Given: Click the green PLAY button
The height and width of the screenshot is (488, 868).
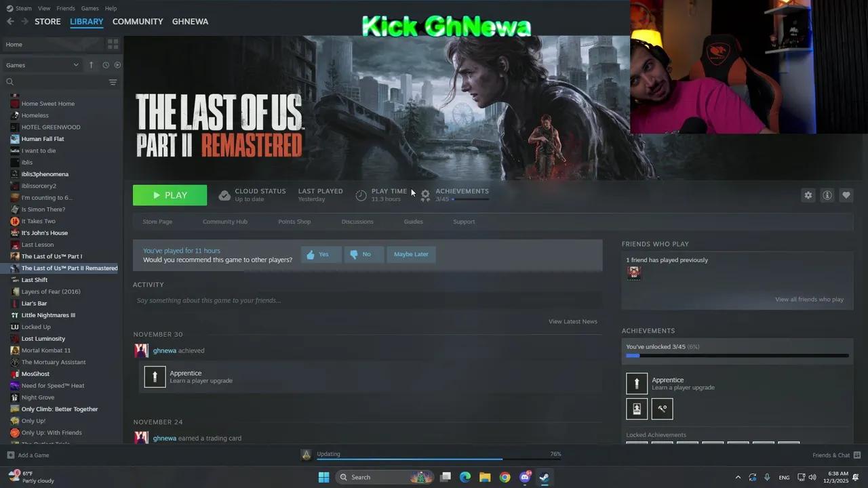Looking at the screenshot, I should tap(170, 195).
